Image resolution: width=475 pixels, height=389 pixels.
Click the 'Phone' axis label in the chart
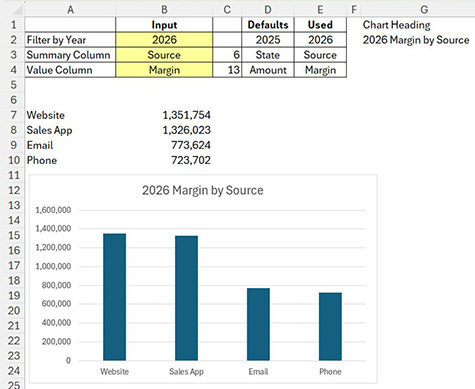pos(330,372)
